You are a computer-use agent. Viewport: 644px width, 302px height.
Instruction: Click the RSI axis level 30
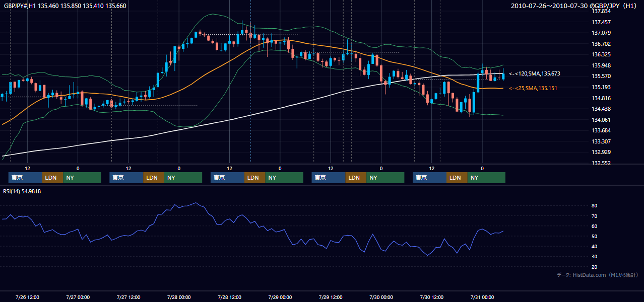(595, 256)
